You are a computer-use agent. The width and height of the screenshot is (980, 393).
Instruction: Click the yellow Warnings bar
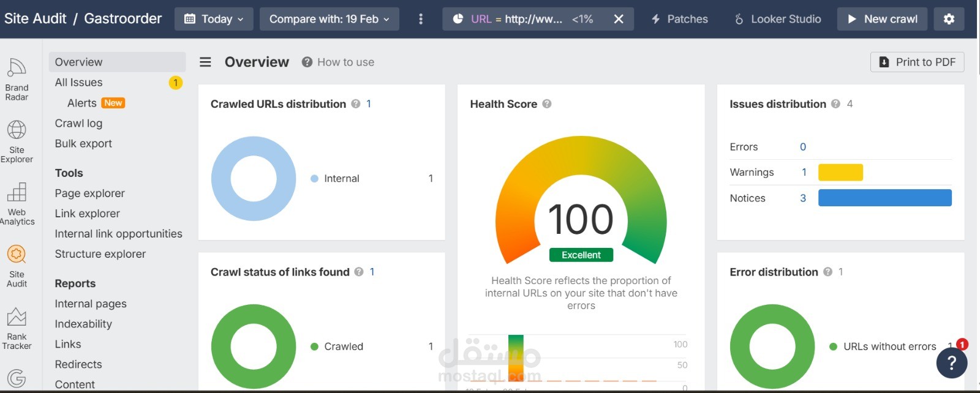click(840, 173)
